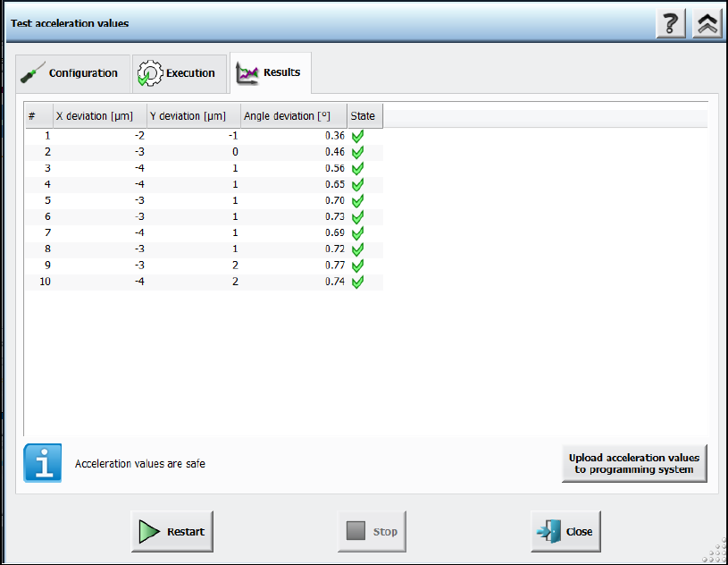Click Y deviation 0 in row 2
This screenshot has width=728, height=565.
pos(236,152)
